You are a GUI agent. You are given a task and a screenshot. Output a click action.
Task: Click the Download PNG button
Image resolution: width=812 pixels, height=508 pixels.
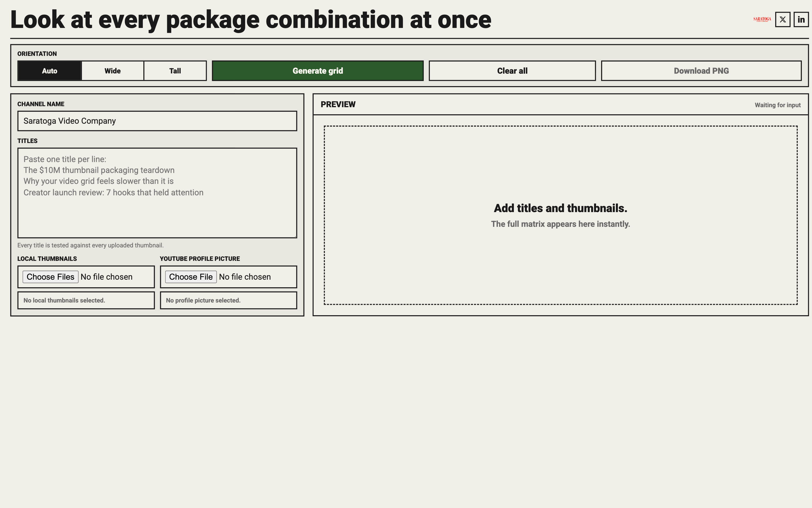(x=701, y=71)
